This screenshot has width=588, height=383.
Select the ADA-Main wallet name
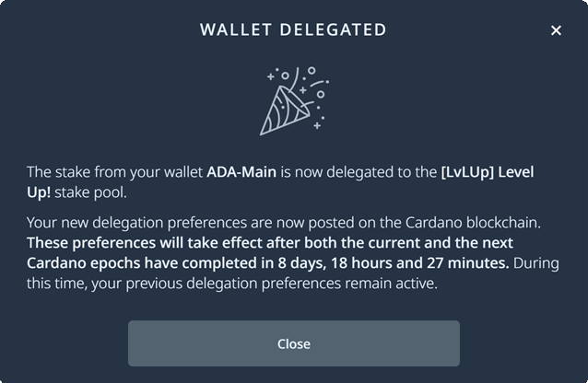pos(240,172)
